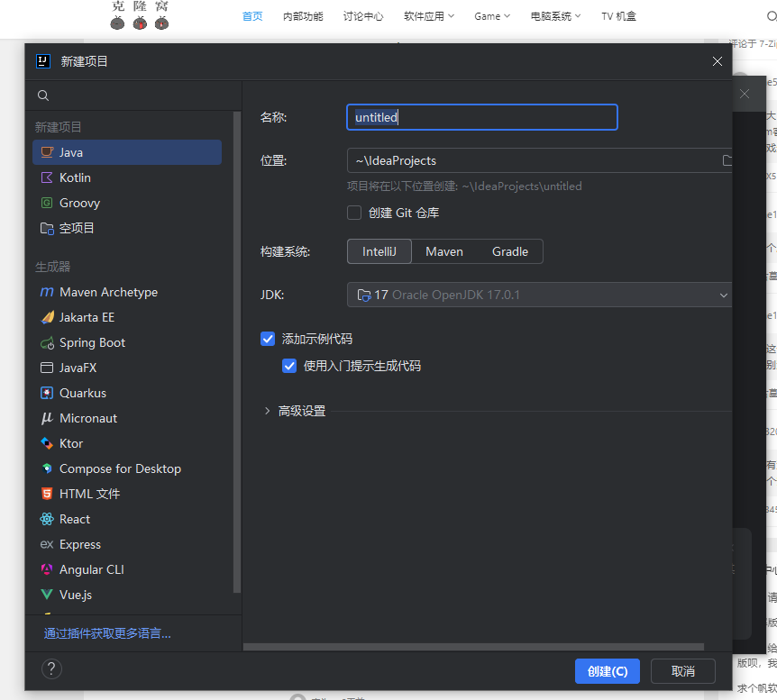Pick the Vue.js generator icon
Viewport: 777px width, 700px height.
[x=47, y=595]
